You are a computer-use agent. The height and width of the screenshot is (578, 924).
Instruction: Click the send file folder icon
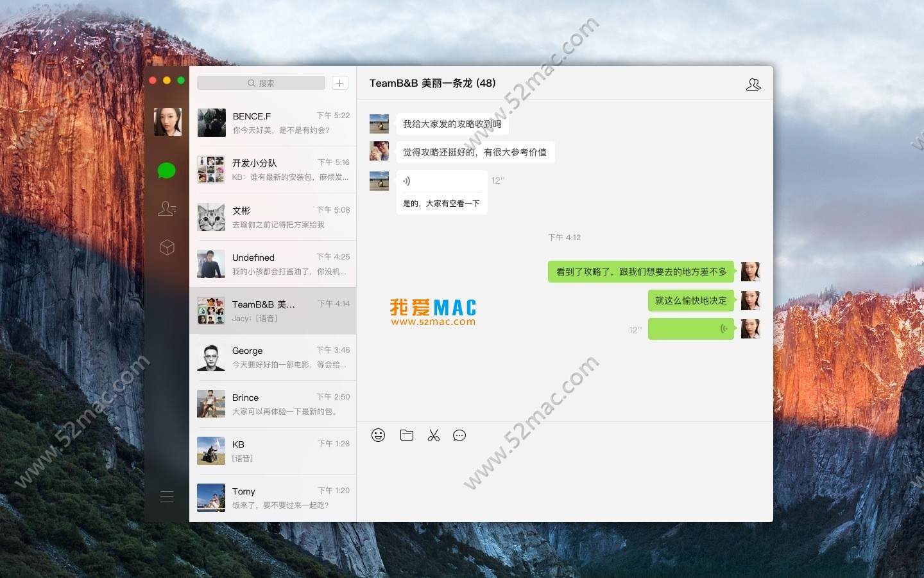[406, 435]
